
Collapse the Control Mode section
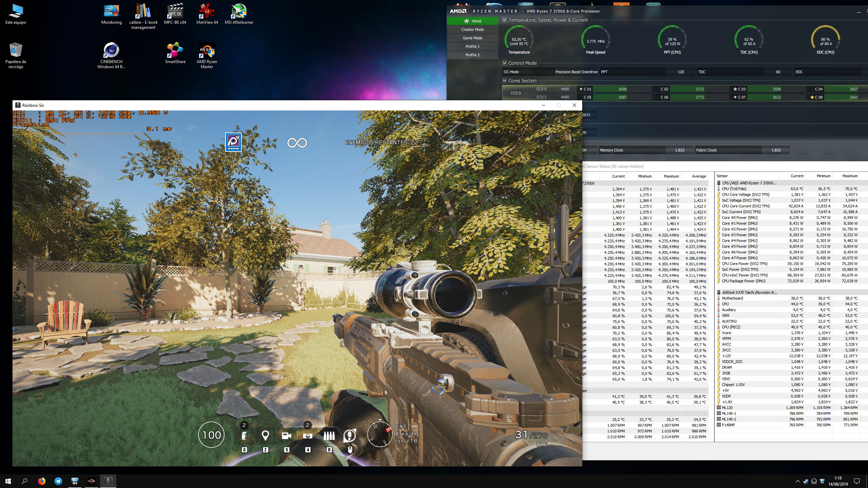pos(505,63)
